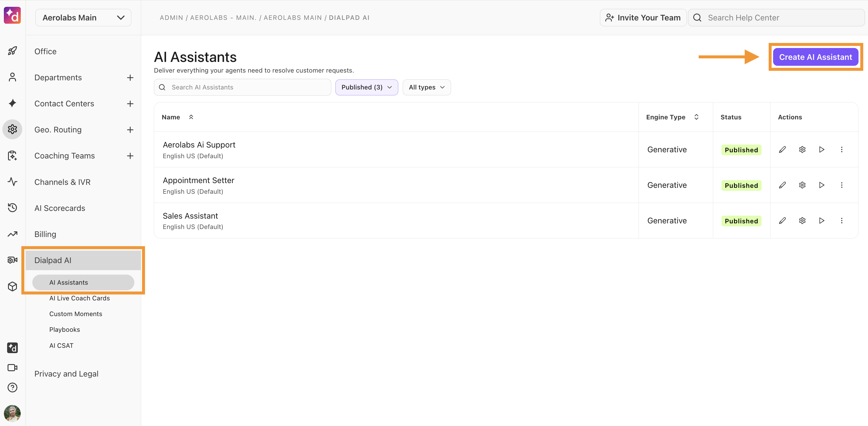868x426 pixels.
Task: Open Playbooks submenu item
Action: [65, 329]
